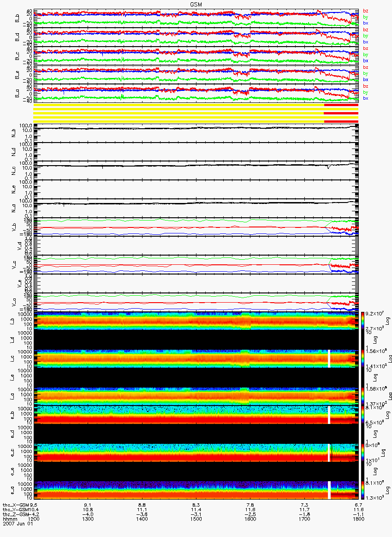Click the 1800 time tick label

(x=358, y=519)
